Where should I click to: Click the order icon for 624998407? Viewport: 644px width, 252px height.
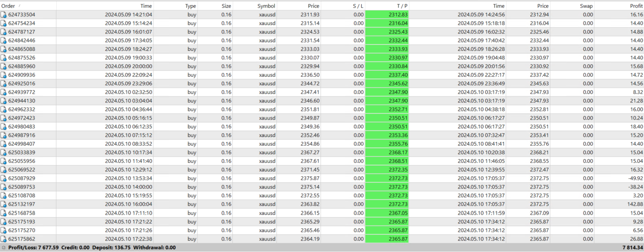pyautogui.click(x=3, y=144)
